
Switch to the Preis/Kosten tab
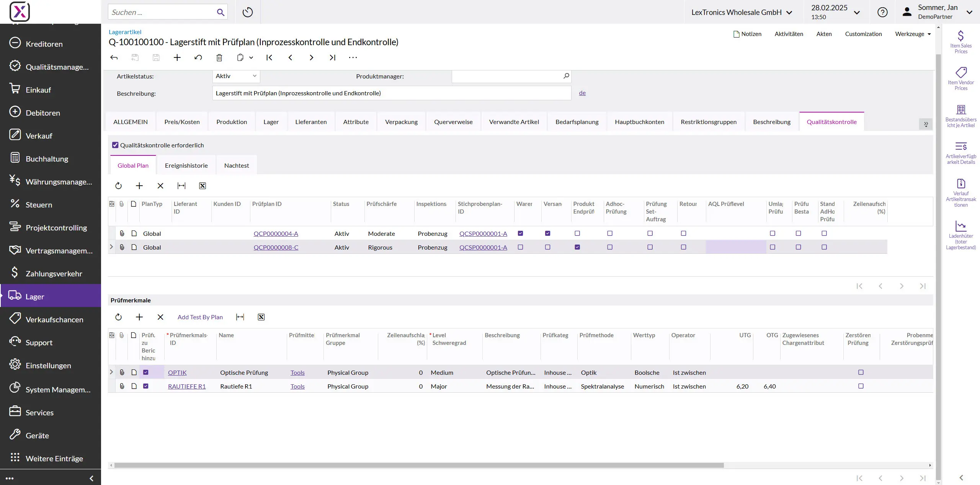182,122
